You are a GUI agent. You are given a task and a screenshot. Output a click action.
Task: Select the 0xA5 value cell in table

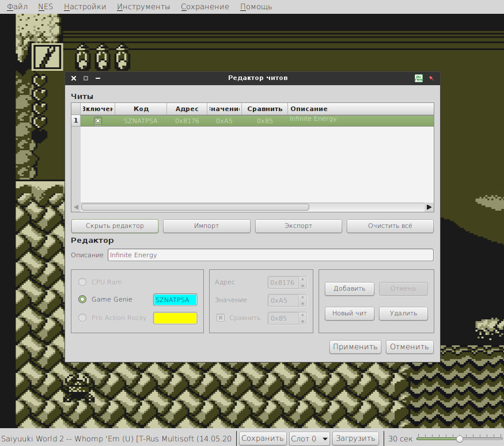225,121
